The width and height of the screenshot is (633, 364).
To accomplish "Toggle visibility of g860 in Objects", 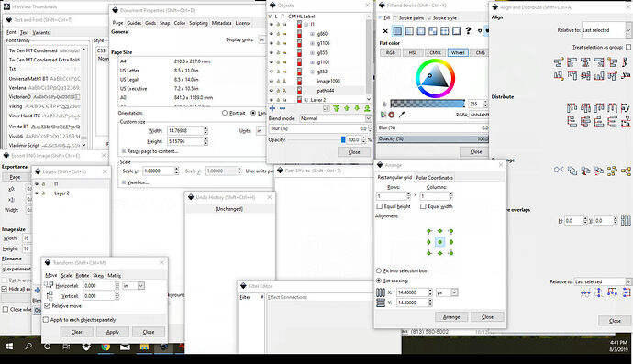I will 272,34.
